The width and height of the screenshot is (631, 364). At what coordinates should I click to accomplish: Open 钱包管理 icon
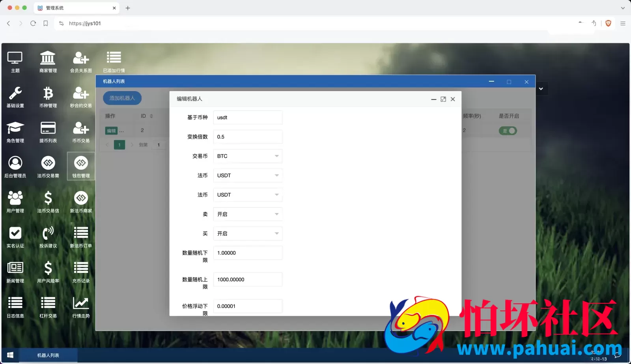point(81,166)
